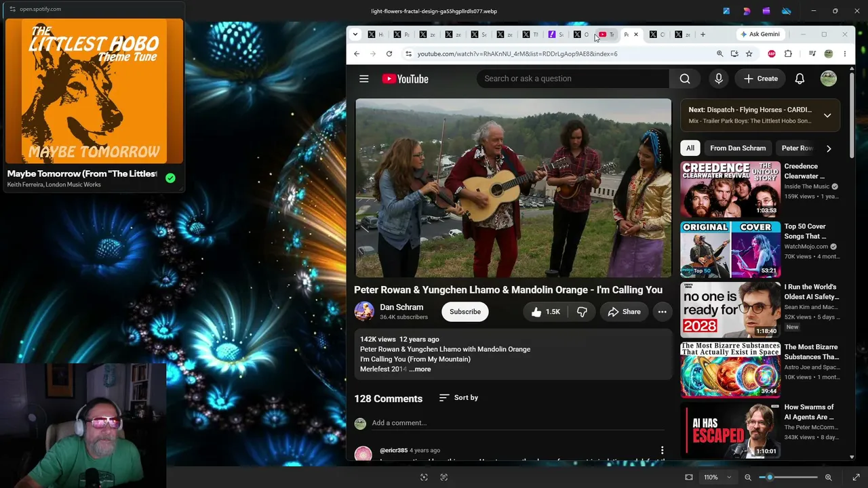Start voice search with the microphone icon
The height and width of the screenshot is (488, 868).
(x=719, y=79)
